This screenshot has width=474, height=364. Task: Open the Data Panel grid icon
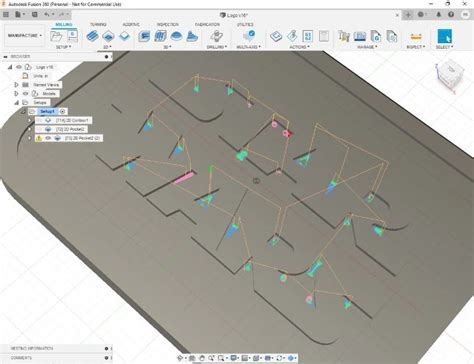click(6, 14)
